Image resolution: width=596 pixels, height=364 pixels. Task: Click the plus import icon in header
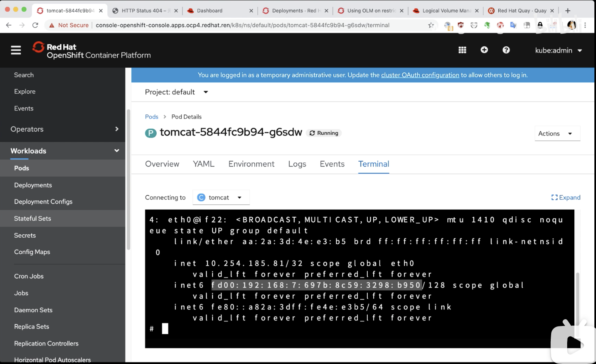coord(484,50)
